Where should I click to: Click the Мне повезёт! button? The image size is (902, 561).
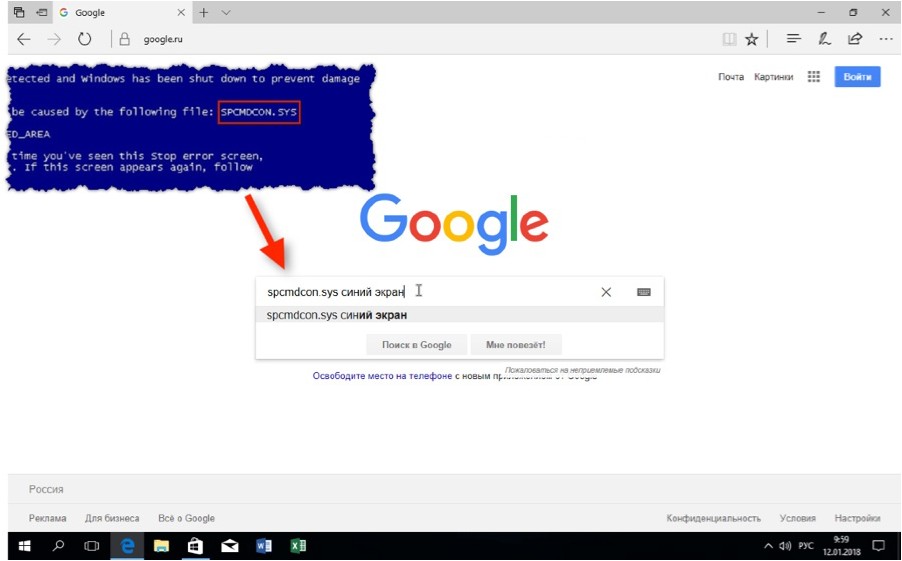tap(515, 345)
